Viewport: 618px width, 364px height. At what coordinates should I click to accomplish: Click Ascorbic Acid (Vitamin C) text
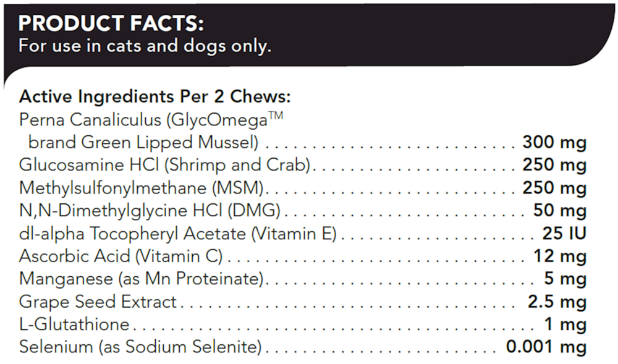click(x=121, y=256)
